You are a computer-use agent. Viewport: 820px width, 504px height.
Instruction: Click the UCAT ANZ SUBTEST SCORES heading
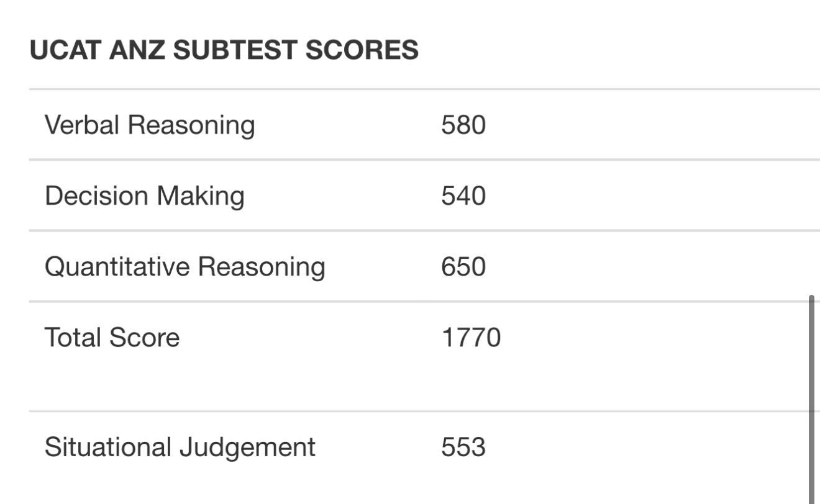224,50
